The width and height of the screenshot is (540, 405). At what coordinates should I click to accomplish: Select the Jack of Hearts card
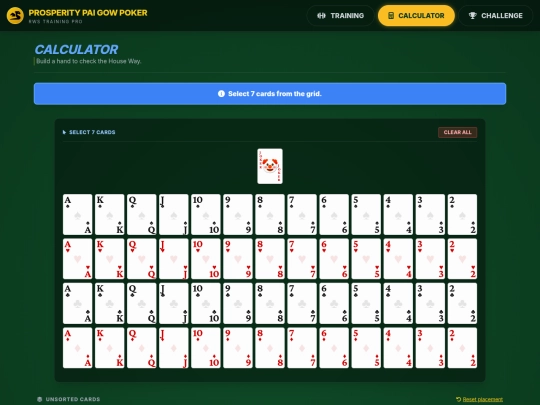tap(174, 259)
